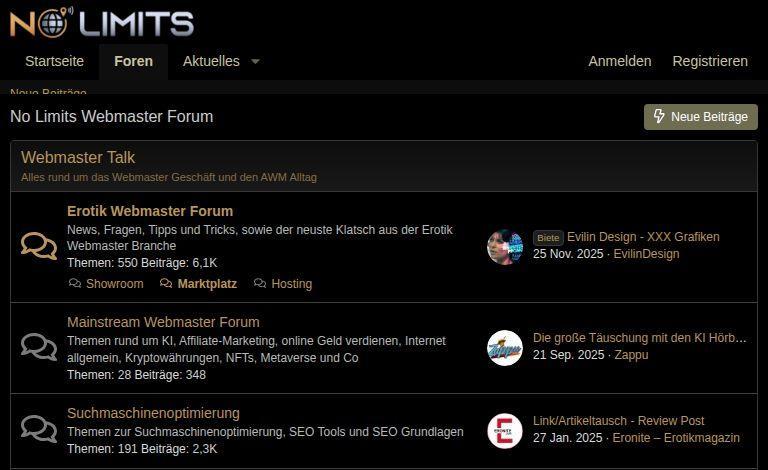This screenshot has height=470, width=768.
Task: Open the Aktuelles menu item
Action: pos(211,61)
